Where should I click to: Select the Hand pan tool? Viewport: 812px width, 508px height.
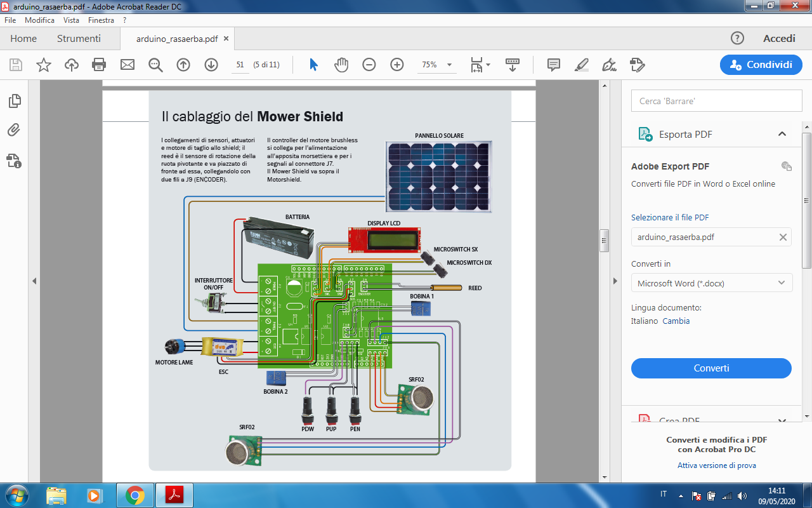pyautogui.click(x=341, y=65)
